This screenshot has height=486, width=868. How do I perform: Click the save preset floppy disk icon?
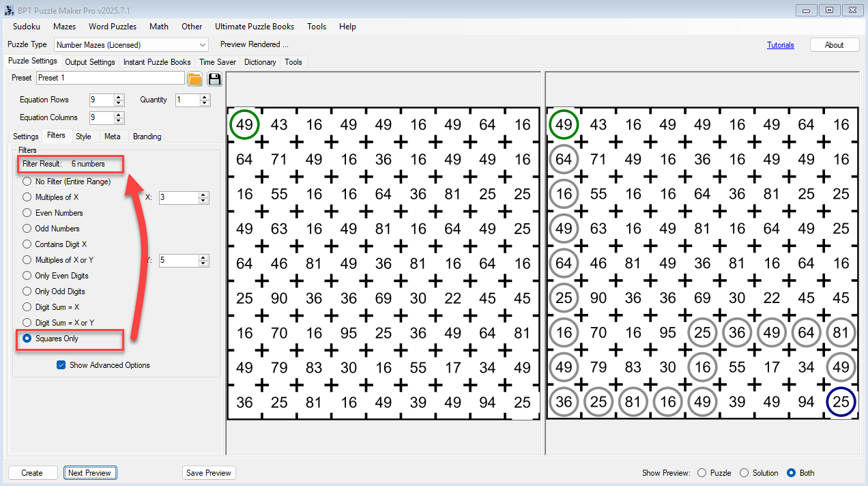pos(214,78)
